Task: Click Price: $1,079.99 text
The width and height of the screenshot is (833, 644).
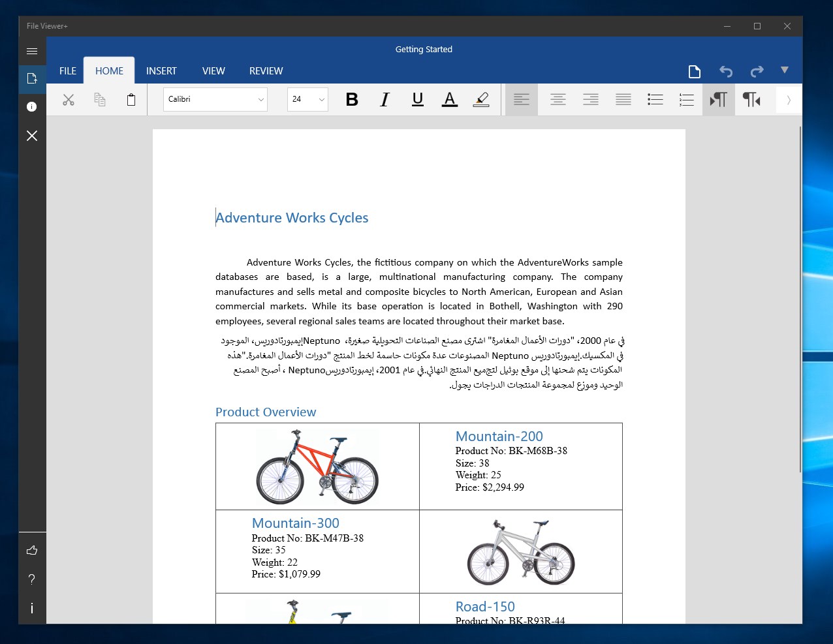Action: (x=286, y=574)
